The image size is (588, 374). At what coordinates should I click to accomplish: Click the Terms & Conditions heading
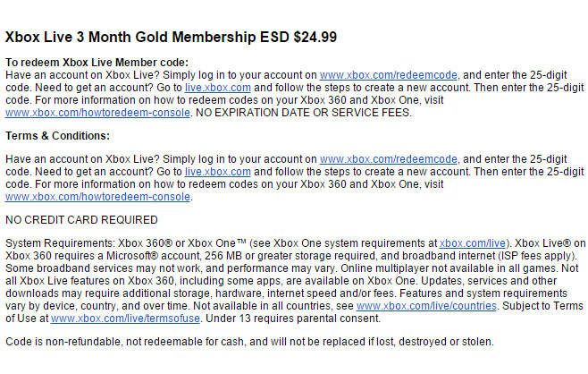coord(57,136)
